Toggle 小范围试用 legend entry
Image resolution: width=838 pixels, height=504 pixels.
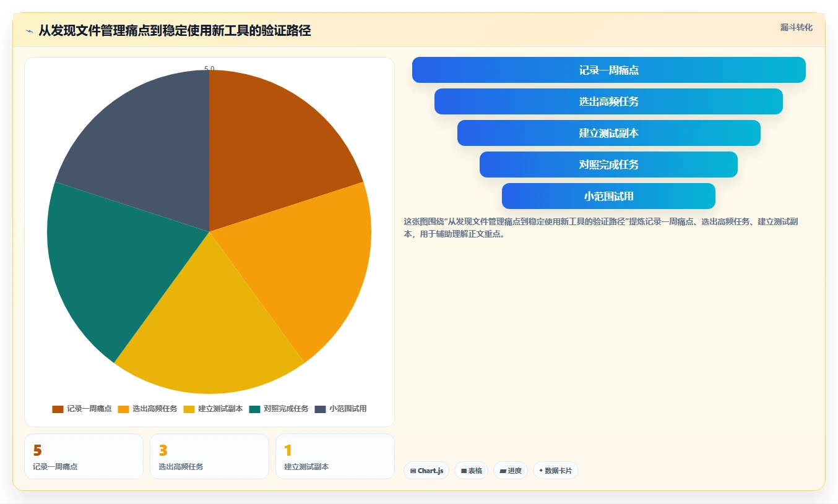click(340, 409)
